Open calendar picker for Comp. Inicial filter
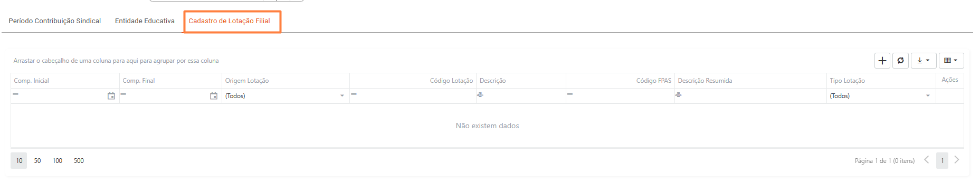Image resolution: width=980 pixels, height=193 pixels. click(111, 96)
